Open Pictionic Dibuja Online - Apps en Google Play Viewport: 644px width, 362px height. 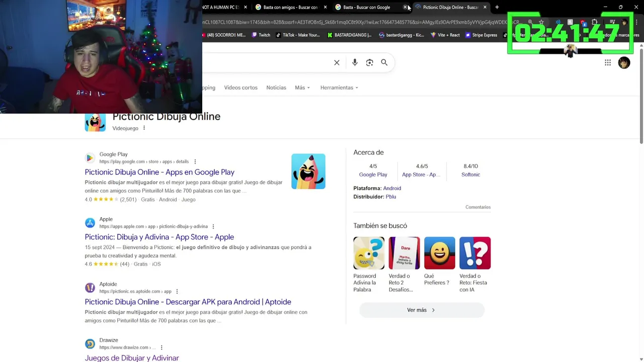click(159, 172)
